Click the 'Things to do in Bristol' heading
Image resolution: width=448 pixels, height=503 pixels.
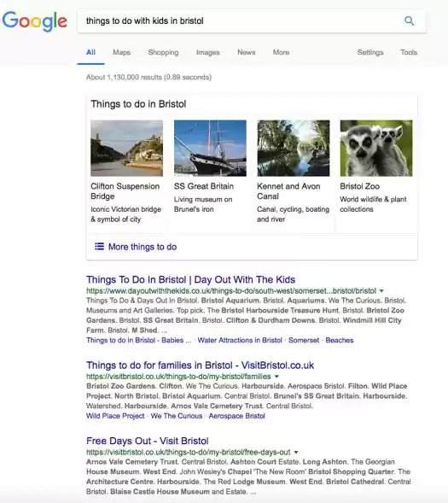pyautogui.click(x=138, y=104)
